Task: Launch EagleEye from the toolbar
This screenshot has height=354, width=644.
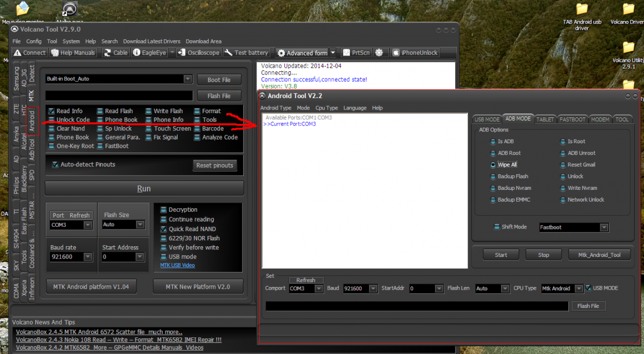Action: (149, 53)
